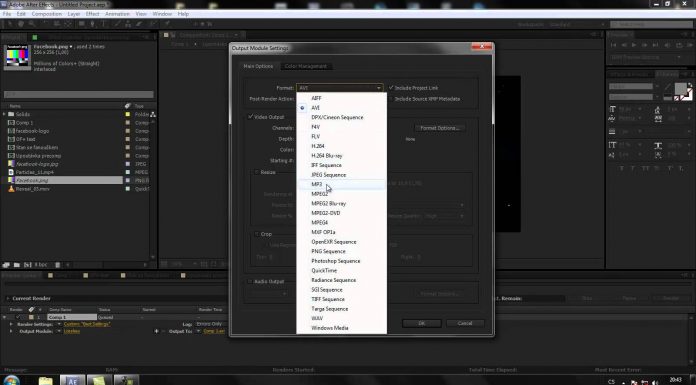Choose H.264 from the format list
Screen dimensions: 696x385
tap(341, 146)
